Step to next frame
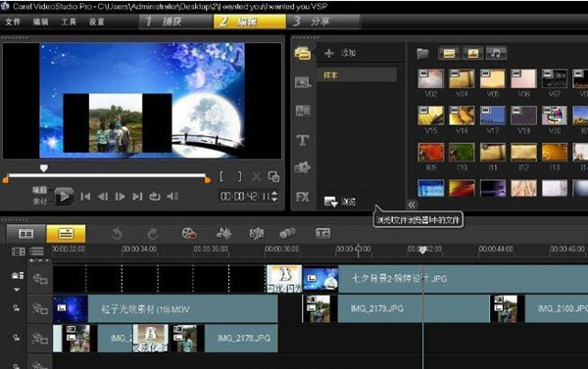Screen dimensions: 588x369 [120, 197]
